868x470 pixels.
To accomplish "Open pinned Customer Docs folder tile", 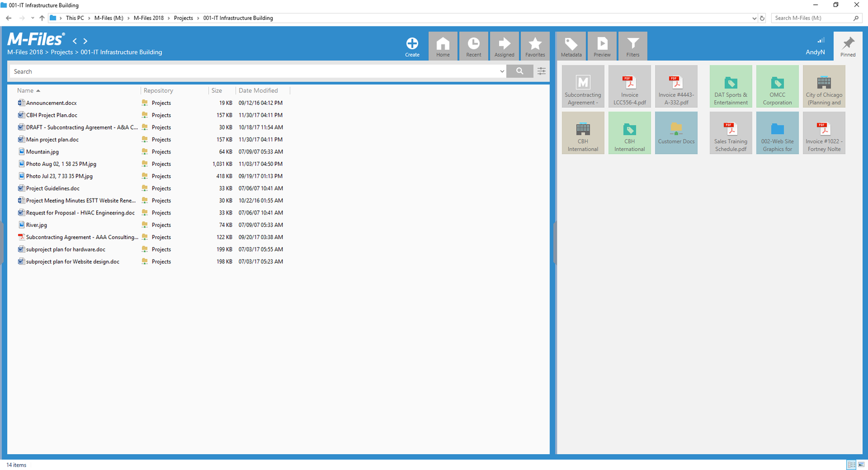I will [676, 133].
